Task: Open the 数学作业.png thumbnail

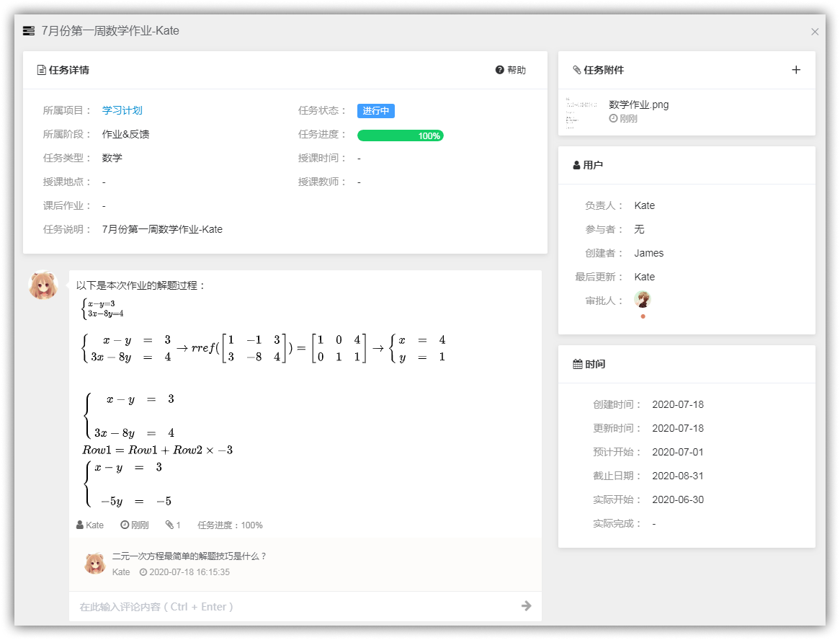Action: click(x=580, y=112)
